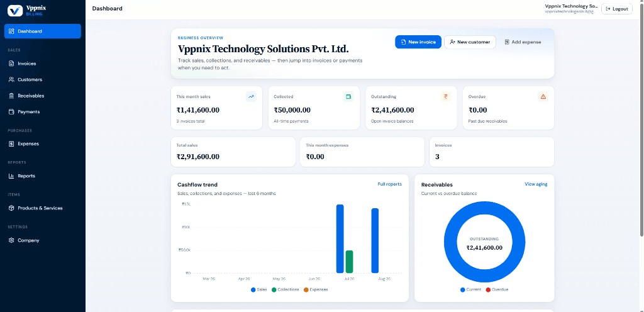
Task: Click the Current blue legend dot
Action: [462, 290]
